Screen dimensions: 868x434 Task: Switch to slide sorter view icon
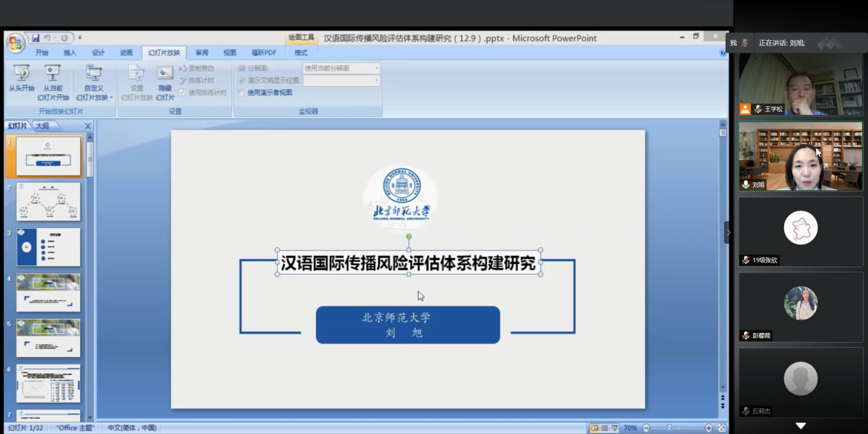pyautogui.click(x=605, y=428)
